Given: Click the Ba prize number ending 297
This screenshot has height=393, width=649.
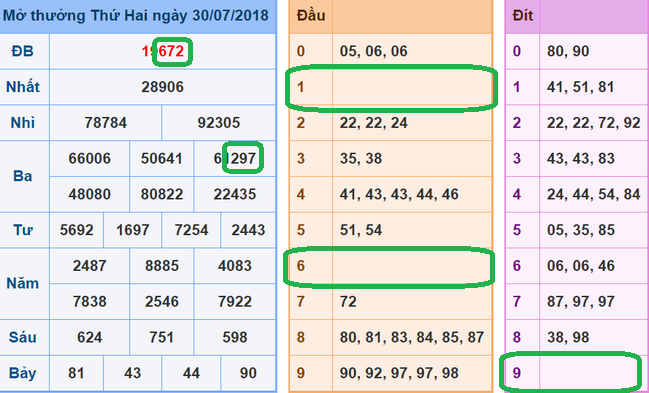Looking at the screenshot, I should [235, 158].
